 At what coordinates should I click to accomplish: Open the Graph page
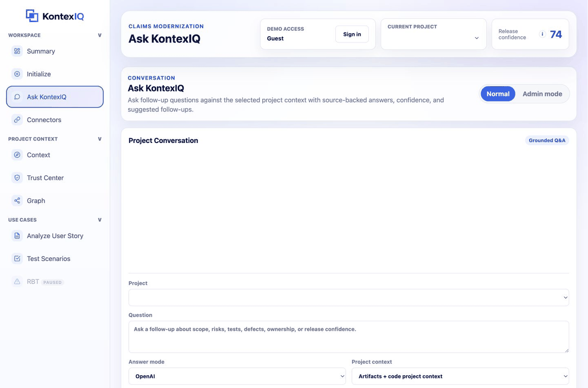click(55, 201)
